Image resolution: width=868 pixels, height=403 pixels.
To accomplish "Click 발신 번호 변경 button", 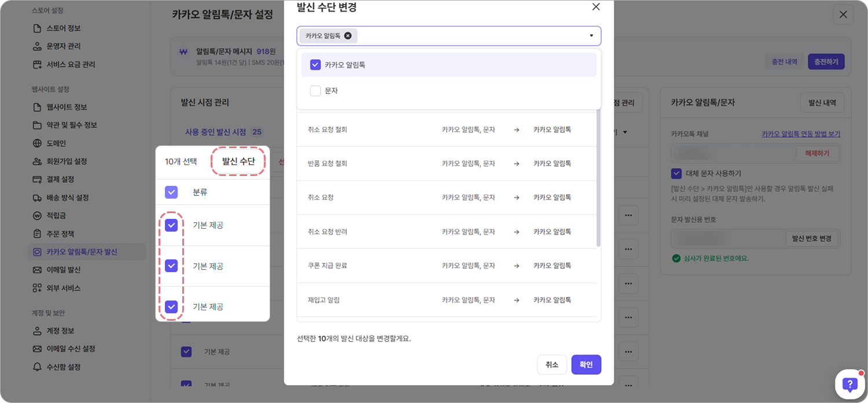I will click(x=811, y=239).
